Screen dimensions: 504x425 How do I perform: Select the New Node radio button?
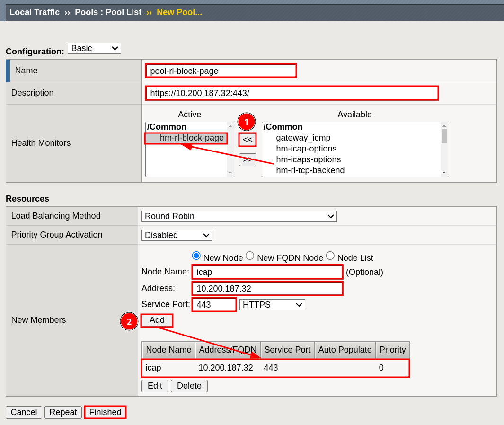click(196, 256)
